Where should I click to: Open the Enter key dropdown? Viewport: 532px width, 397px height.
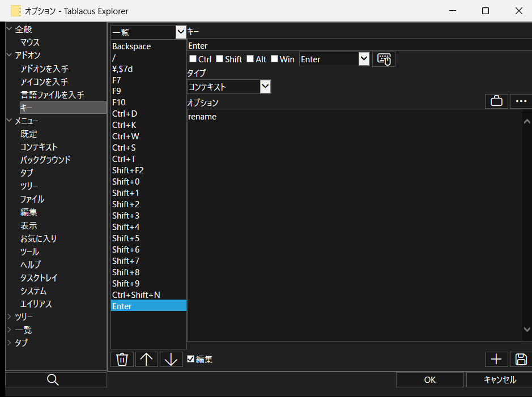[x=364, y=59]
